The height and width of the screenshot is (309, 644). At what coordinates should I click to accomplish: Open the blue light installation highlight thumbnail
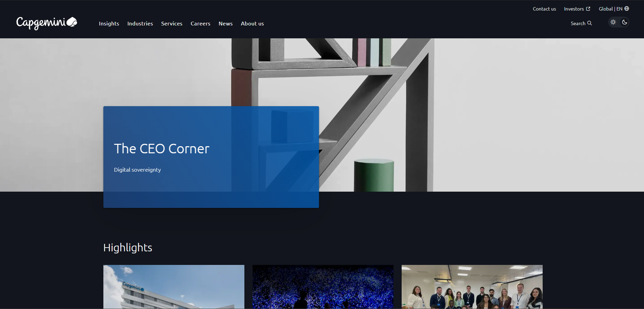point(323,287)
